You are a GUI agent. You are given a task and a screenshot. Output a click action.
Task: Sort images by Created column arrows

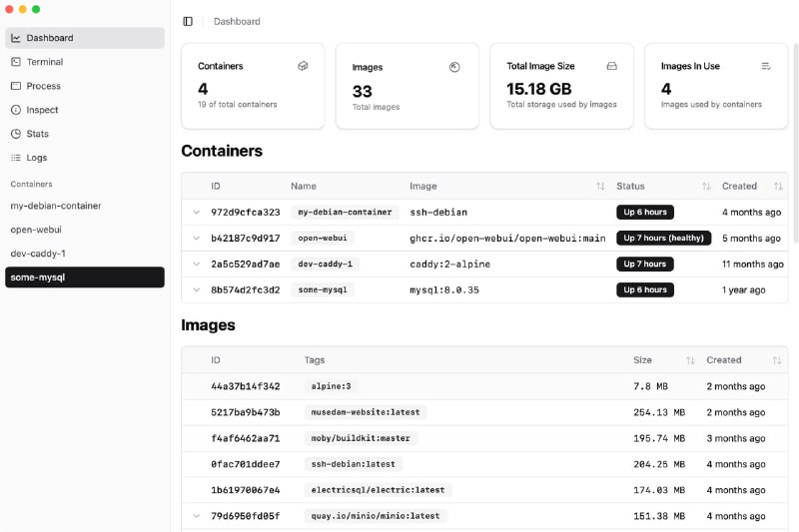776,360
